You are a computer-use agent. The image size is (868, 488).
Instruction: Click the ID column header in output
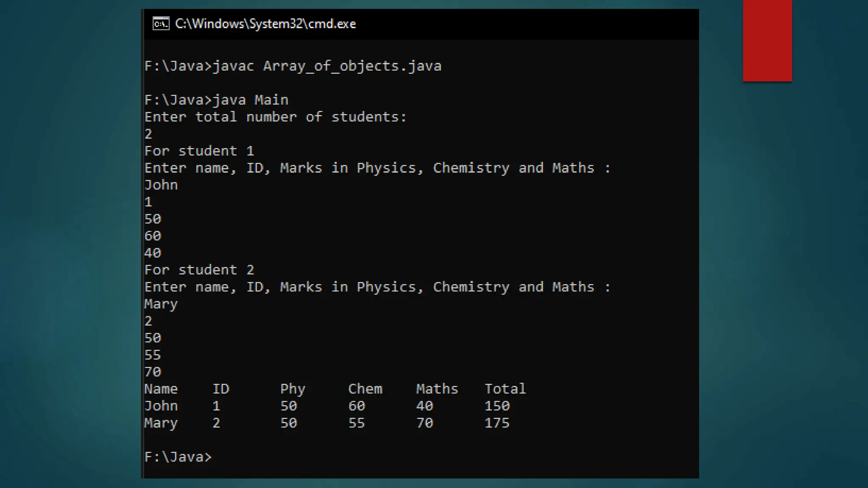coord(221,389)
